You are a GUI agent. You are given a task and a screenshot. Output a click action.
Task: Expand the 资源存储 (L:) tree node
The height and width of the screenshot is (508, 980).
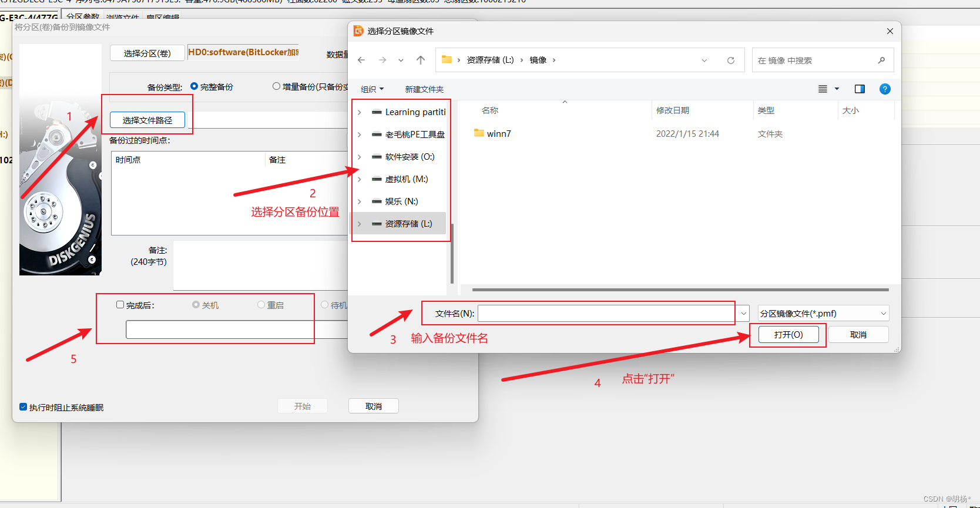tap(360, 224)
